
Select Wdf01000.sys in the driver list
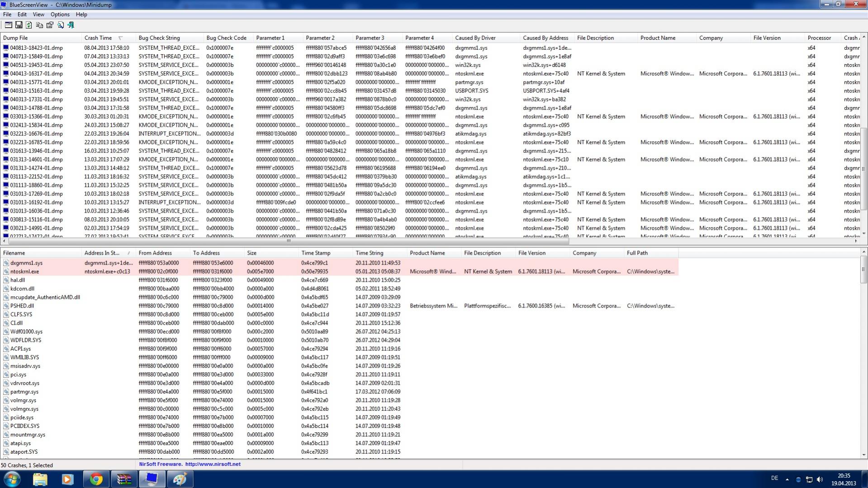[26, 332]
